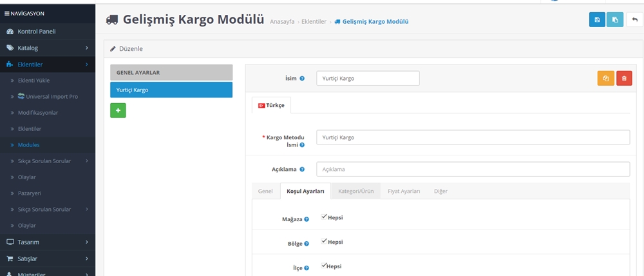The height and width of the screenshot is (276, 644).
Task: Open Modules in the sidebar
Action: click(x=28, y=145)
